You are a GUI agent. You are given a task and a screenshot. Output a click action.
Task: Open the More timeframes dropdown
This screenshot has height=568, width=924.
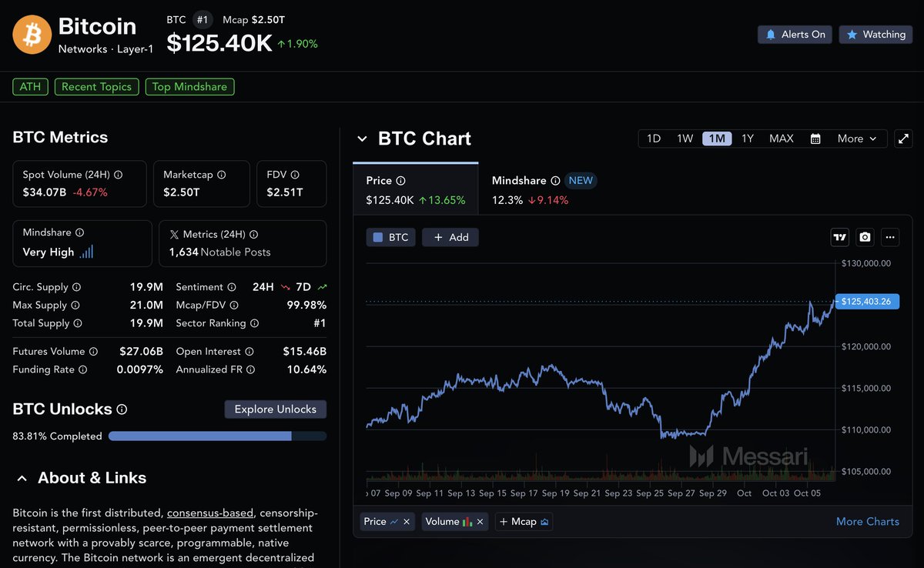click(857, 139)
